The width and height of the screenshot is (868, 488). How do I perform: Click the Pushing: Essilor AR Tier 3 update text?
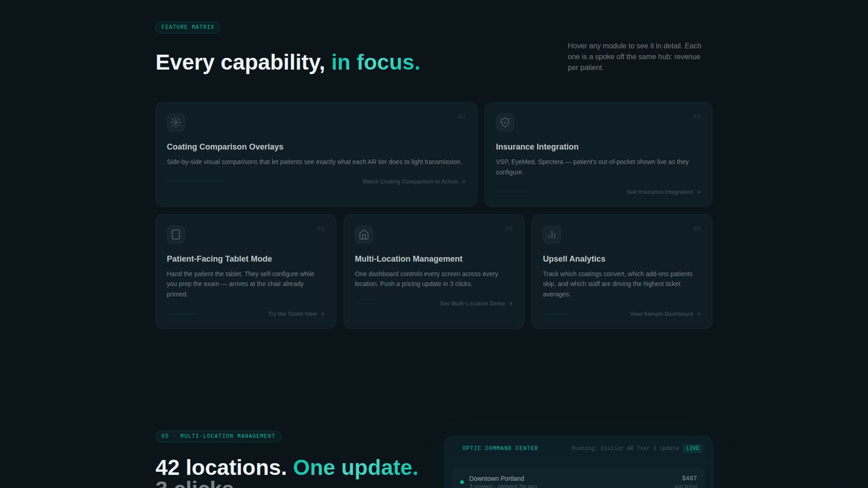(625, 449)
